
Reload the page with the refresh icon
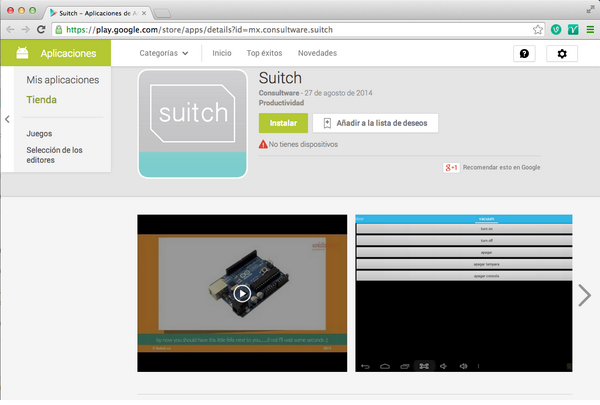click(x=41, y=29)
